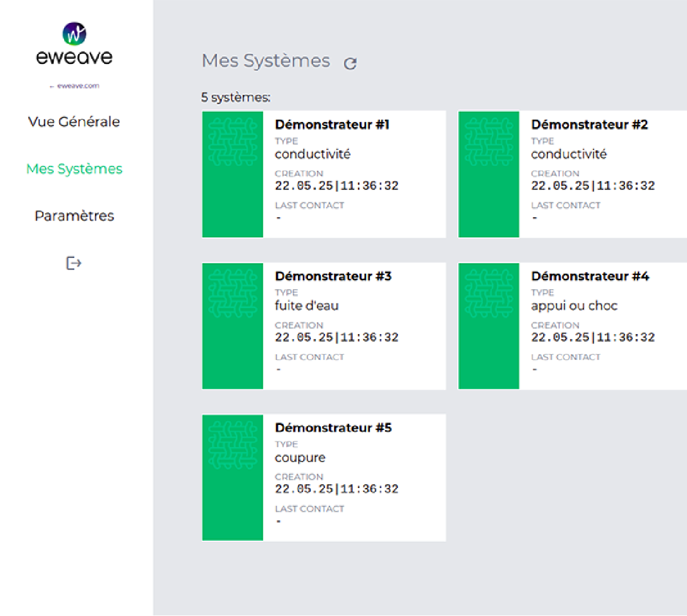Click the eweave logo icon

tap(74, 34)
